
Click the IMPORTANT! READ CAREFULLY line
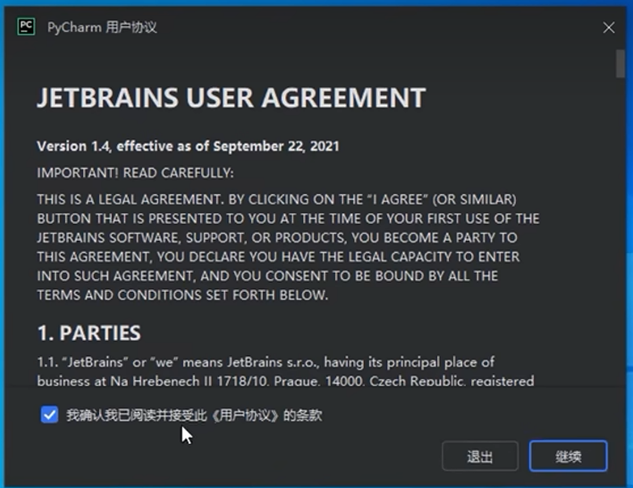tap(135, 173)
